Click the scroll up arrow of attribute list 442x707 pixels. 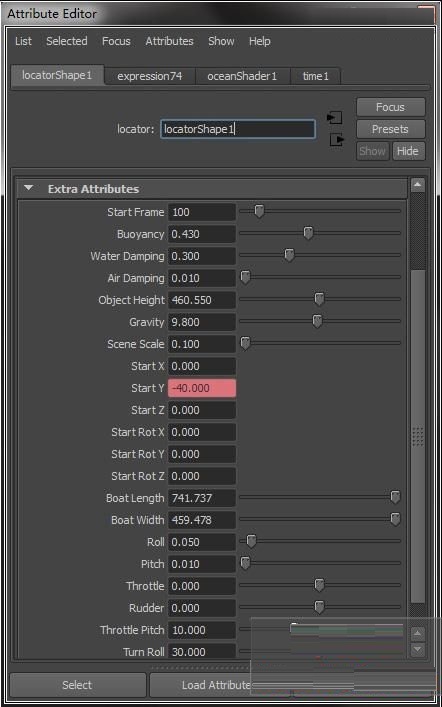(417, 185)
